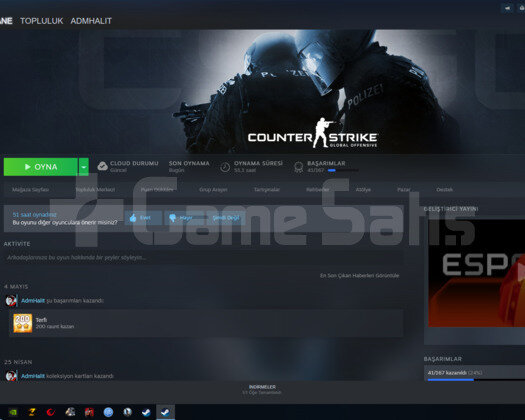Open the TOPLULUK menu
525x420 pixels.
pos(42,21)
